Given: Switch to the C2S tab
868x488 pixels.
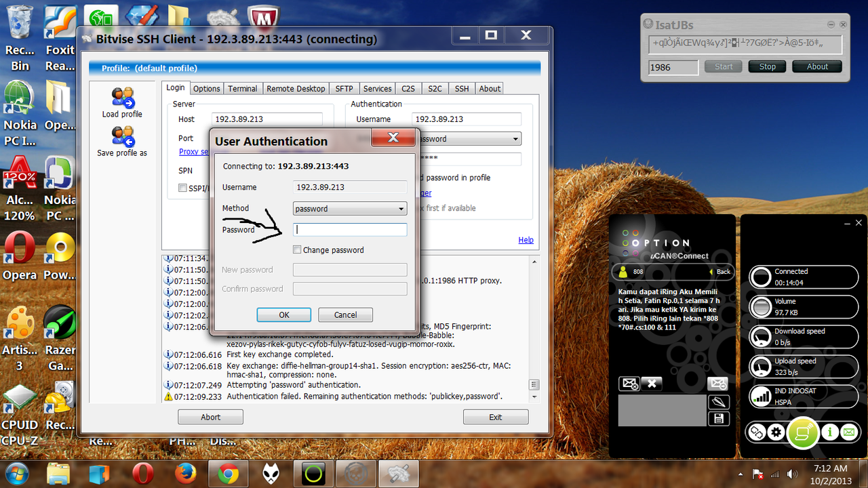Looking at the screenshot, I should click(x=408, y=89).
